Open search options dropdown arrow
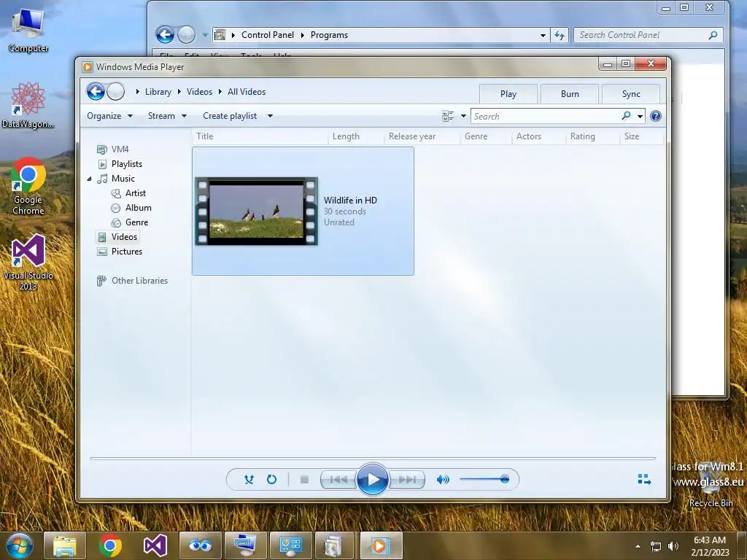747x560 pixels. pyautogui.click(x=640, y=116)
